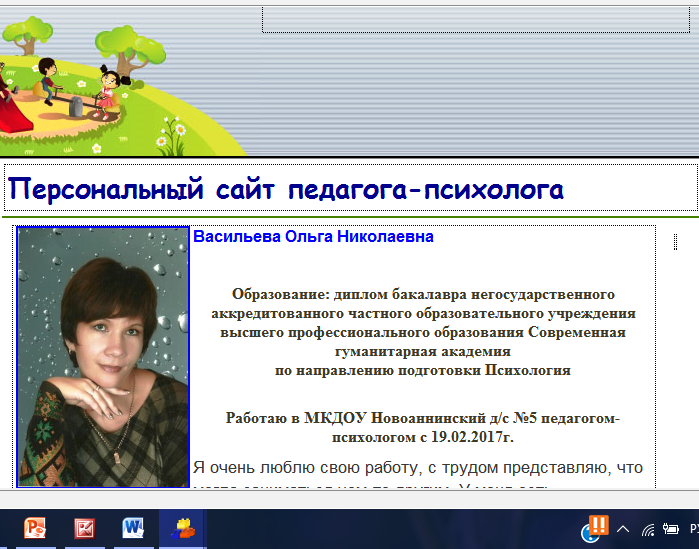The width and height of the screenshot is (699, 549).
Task: Select the active colorful app icon right of Word
Action: (x=183, y=528)
